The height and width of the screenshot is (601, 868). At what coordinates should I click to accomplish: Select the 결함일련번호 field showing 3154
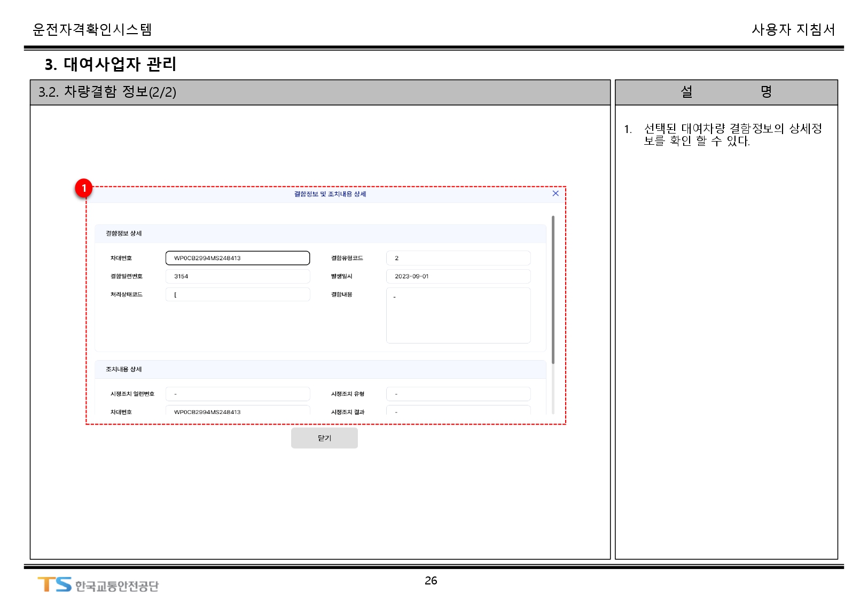tap(237, 276)
